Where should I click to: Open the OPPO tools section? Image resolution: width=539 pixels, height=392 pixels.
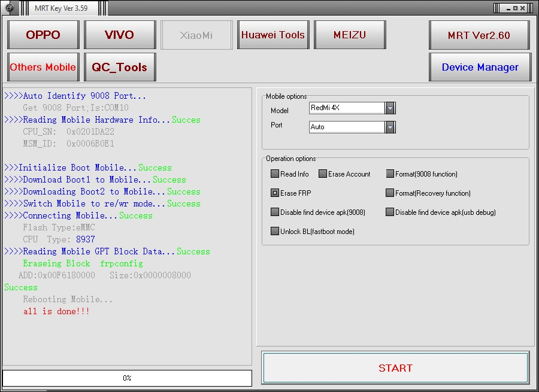point(43,35)
